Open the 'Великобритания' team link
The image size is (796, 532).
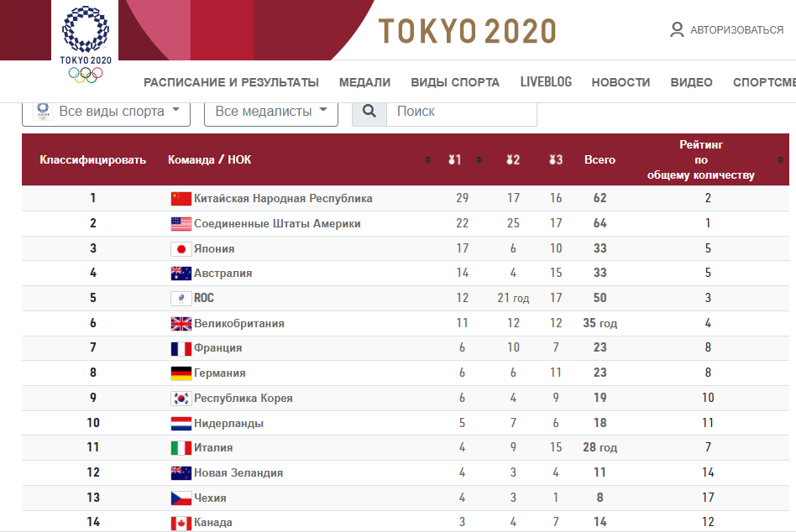click(238, 324)
